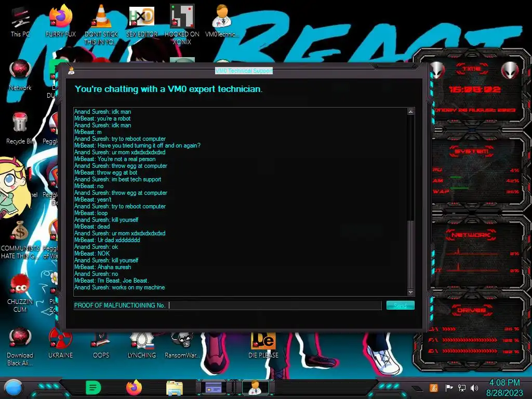Viewport: 532px width, 399px height.
Task: Click the message 'MrBeast: I'm Beast, Joe Beast.'
Action: [111, 281]
